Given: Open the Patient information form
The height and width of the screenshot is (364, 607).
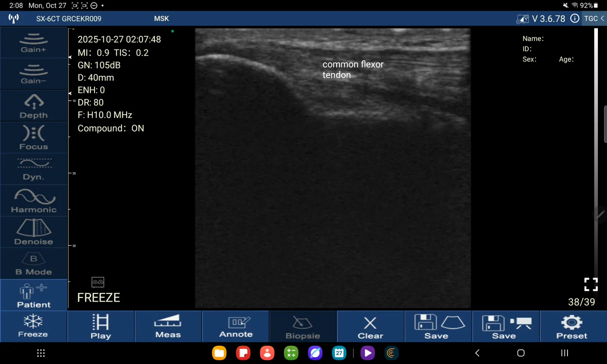Looking at the screenshot, I should (x=34, y=295).
